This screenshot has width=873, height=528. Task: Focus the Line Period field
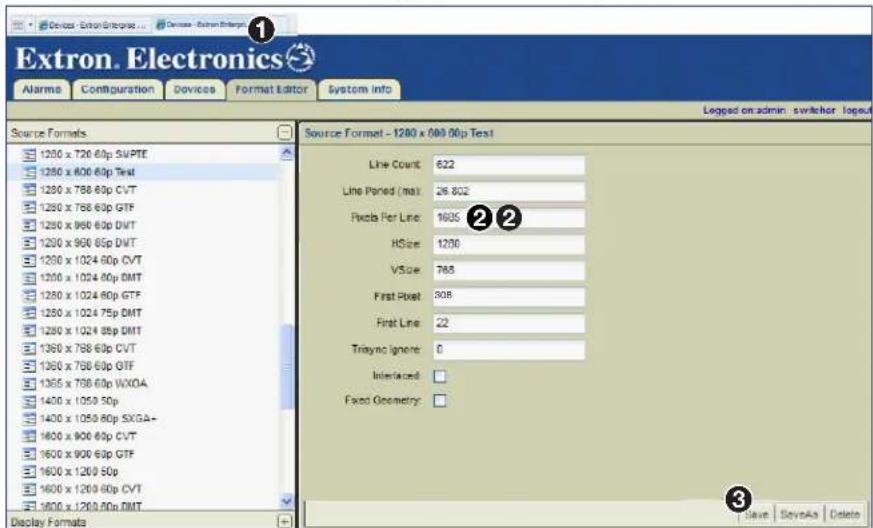tap(509, 191)
